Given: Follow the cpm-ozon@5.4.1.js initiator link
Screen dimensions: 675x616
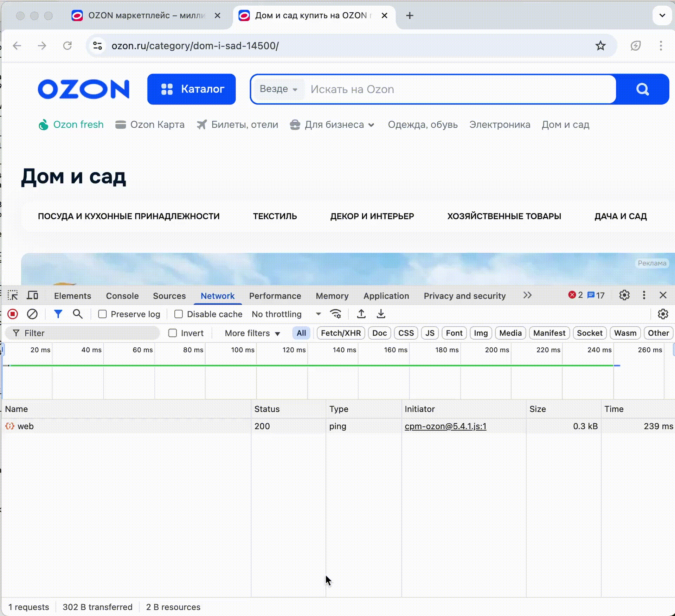Looking at the screenshot, I should [445, 426].
